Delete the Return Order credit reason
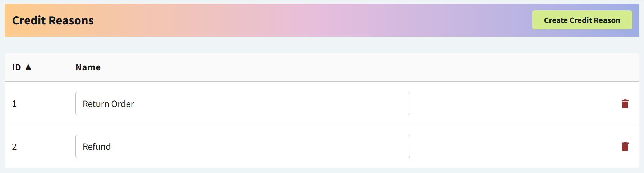Image resolution: width=644 pixels, height=173 pixels. [x=625, y=104]
